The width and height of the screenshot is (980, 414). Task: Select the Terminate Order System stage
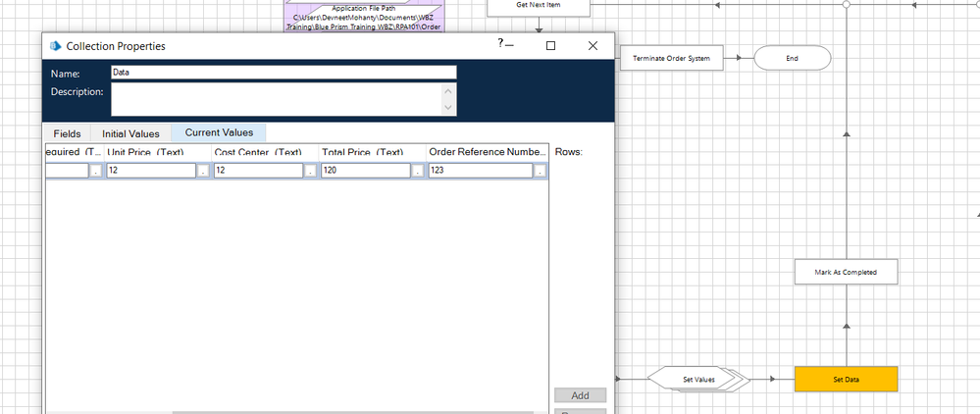tap(671, 58)
